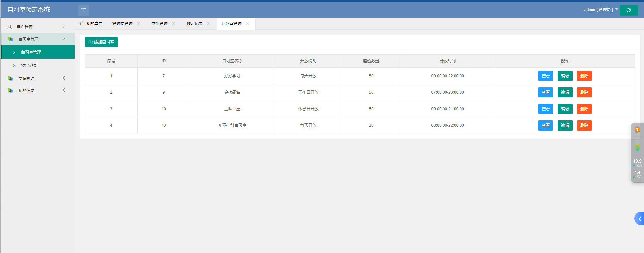Click the seat count 30 cell
This screenshot has width=644, height=253.
(x=371, y=125)
